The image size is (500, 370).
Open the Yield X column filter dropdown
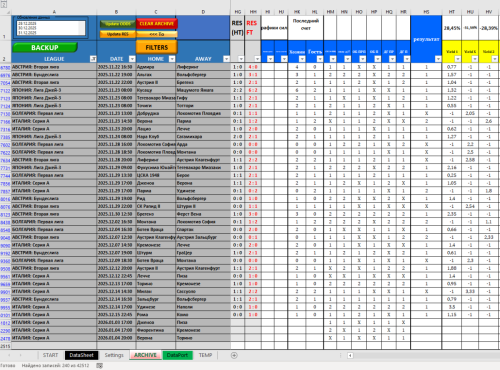click(x=475, y=59)
